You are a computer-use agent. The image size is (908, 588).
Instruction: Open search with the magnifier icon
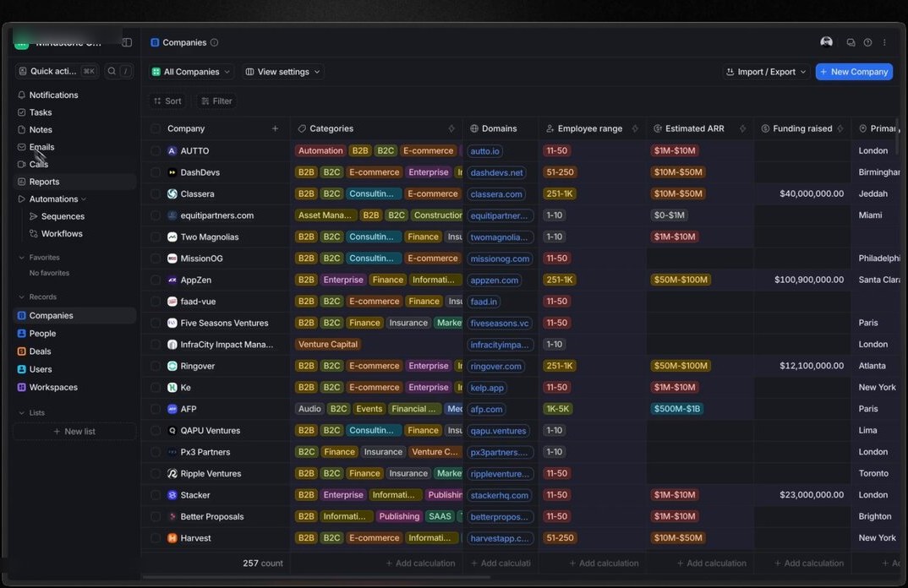pyautogui.click(x=112, y=71)
